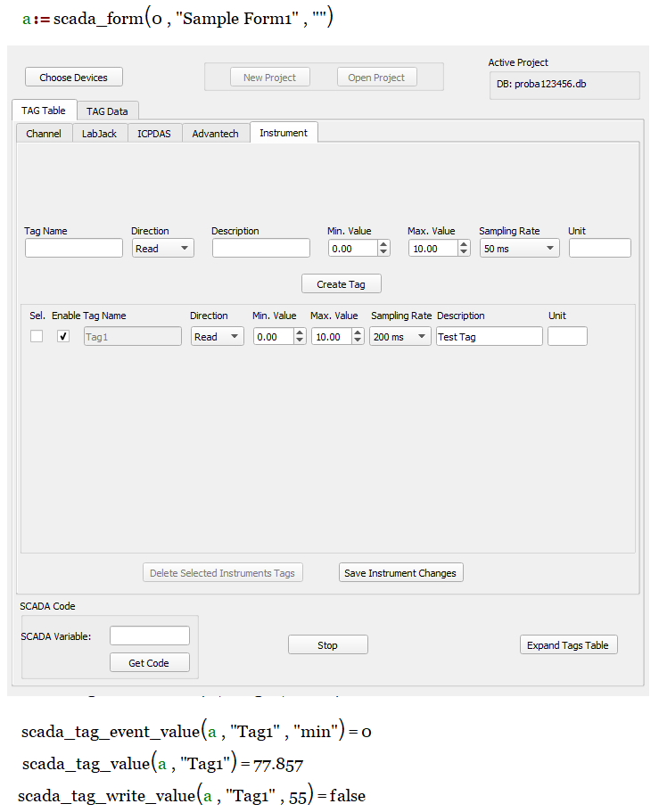Image resolution: width=659 pixels, height=812 pixels.
Task: Click Delete Selected Instruments Tags
Action: [222, 572]
